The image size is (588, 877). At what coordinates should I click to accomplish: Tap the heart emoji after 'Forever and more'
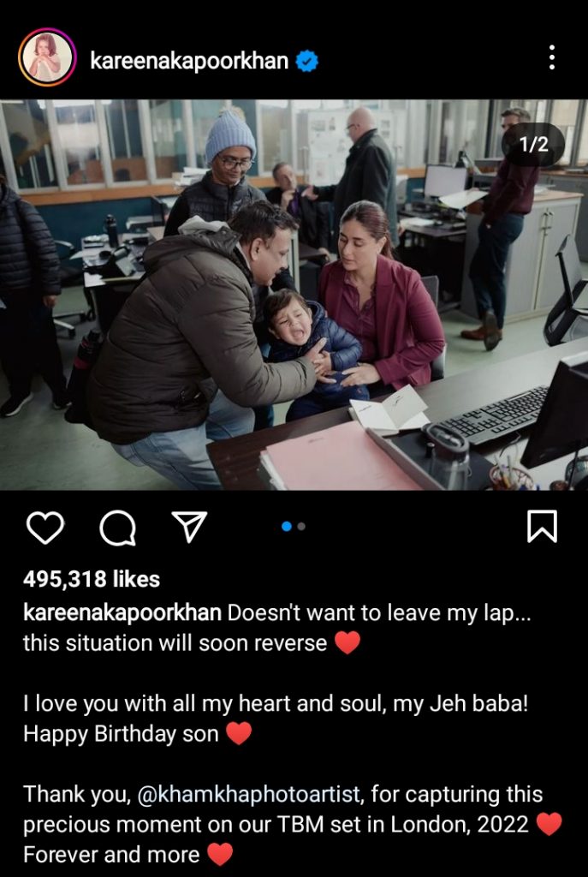220,855
